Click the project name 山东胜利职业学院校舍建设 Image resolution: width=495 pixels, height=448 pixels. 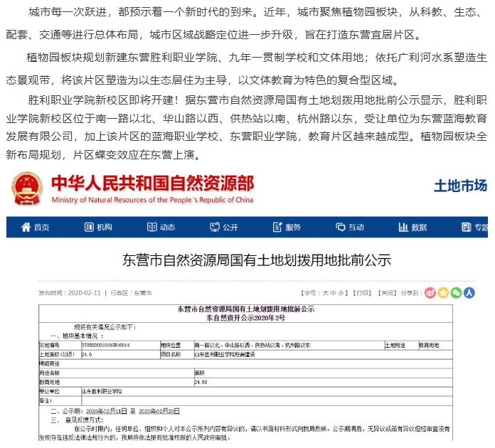coord(225,355)
